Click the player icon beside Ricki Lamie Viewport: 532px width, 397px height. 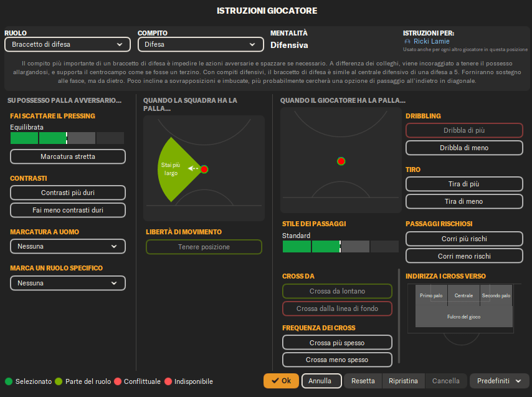coord(407,42)
